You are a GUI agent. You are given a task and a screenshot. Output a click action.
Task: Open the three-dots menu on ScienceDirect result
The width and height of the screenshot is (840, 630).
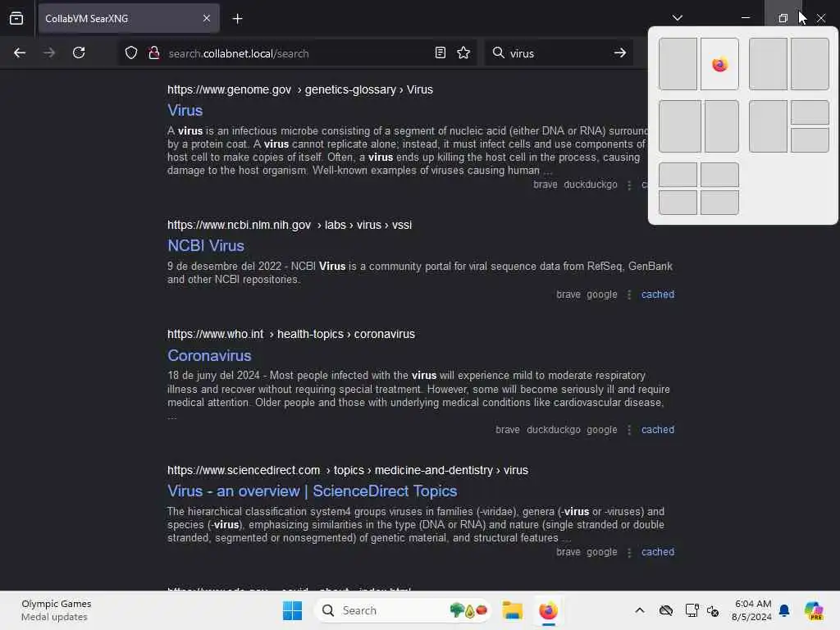point(629,552)
